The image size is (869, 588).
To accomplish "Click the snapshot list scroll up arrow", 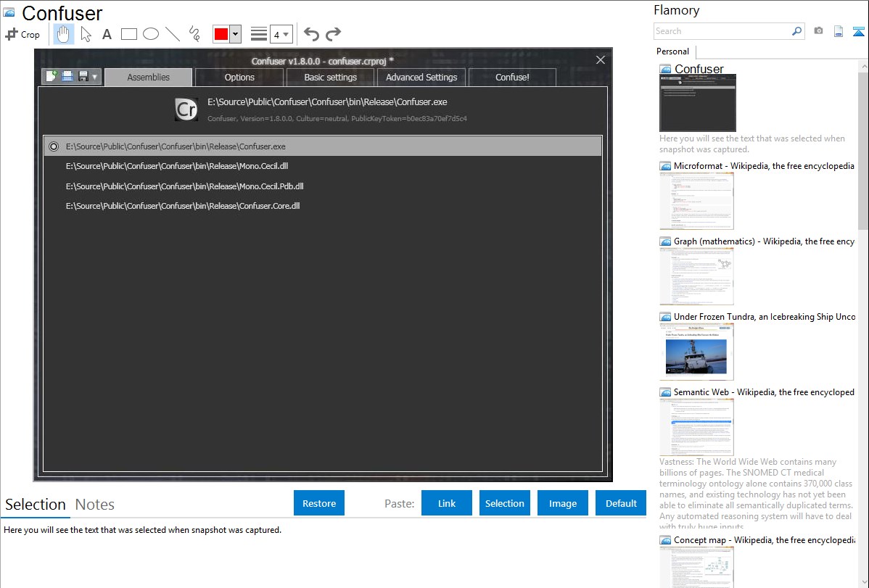I will 863,66.
